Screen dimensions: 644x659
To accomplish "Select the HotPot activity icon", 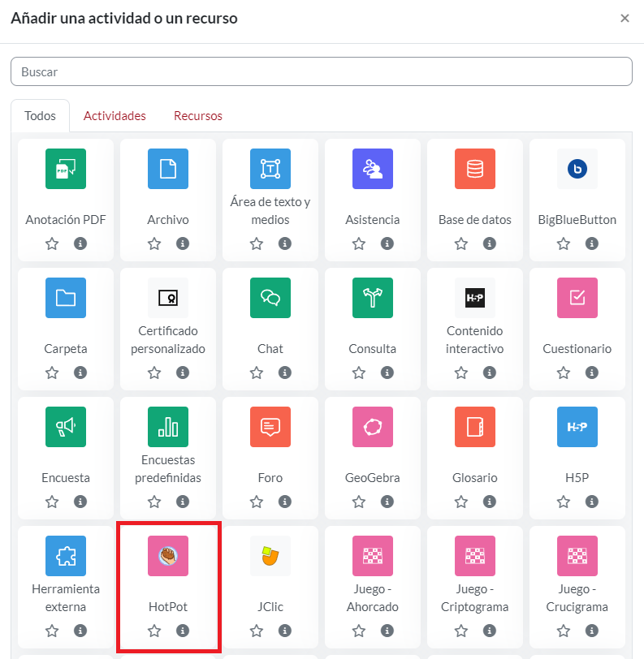I will point(168,556).
